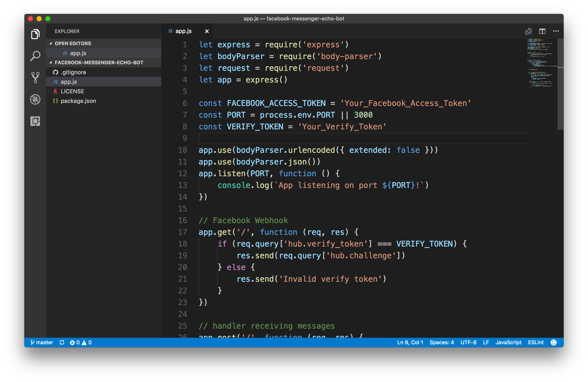Click the 'Your_Facebook_Access_Token' string
The image size is (588, 382).
tap(406, 103)
